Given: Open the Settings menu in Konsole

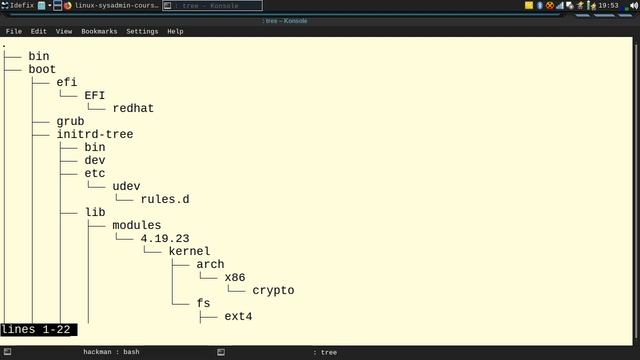Looking at the screenshot, I should coord(142,31).
